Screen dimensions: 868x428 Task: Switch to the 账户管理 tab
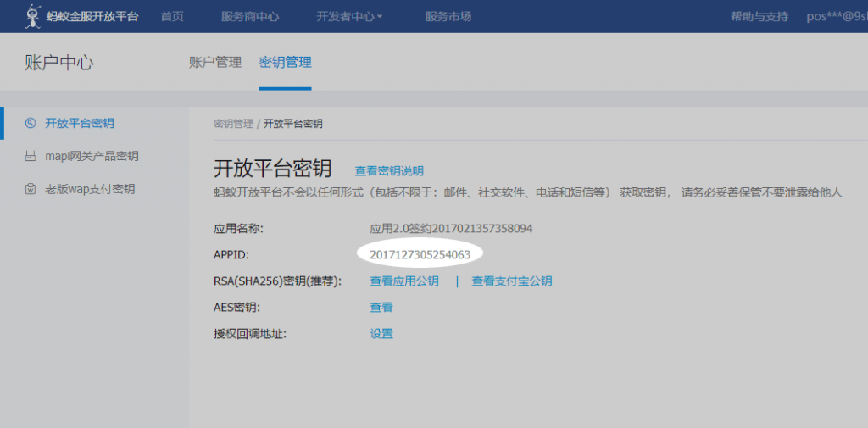(x=215, y=62)
